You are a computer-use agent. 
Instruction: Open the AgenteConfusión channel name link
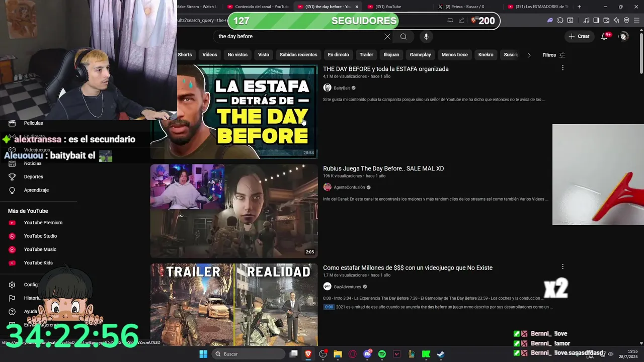tap(349, 187)
